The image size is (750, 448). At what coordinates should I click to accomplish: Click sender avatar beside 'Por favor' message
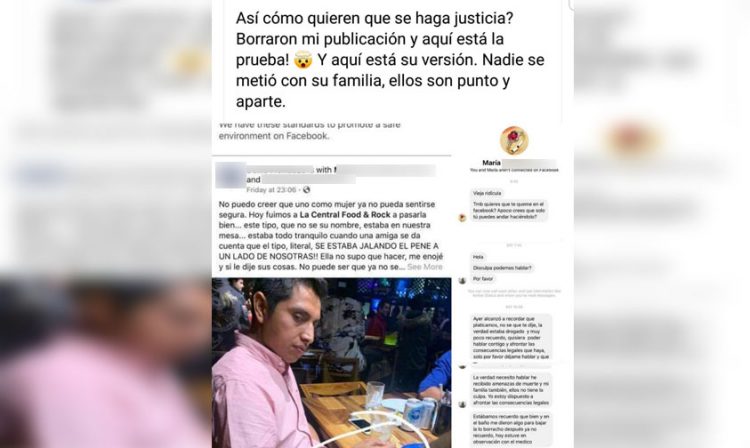point(462,281)
